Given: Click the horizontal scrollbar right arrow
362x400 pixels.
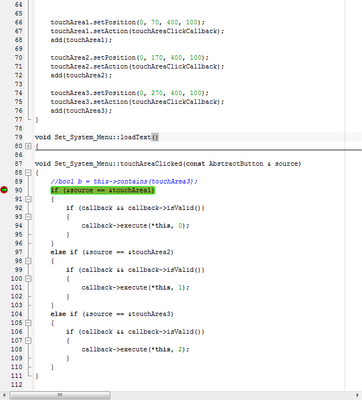Looking at the screenshot, I should [x=358, y=395].
